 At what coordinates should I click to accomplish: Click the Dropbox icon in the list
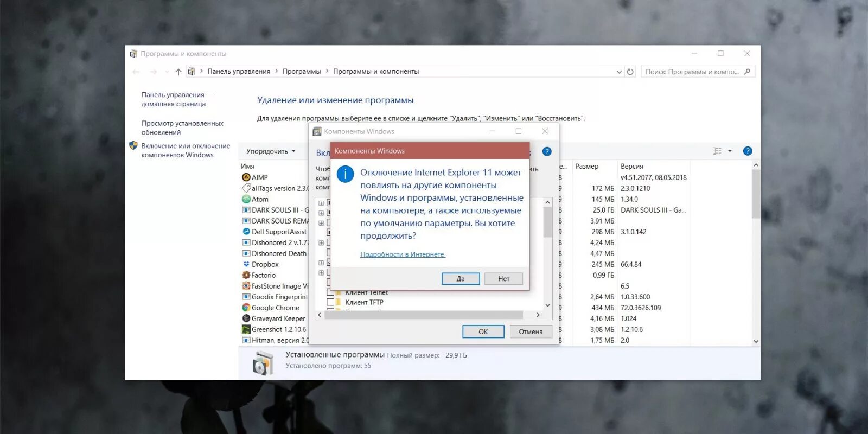246,264
